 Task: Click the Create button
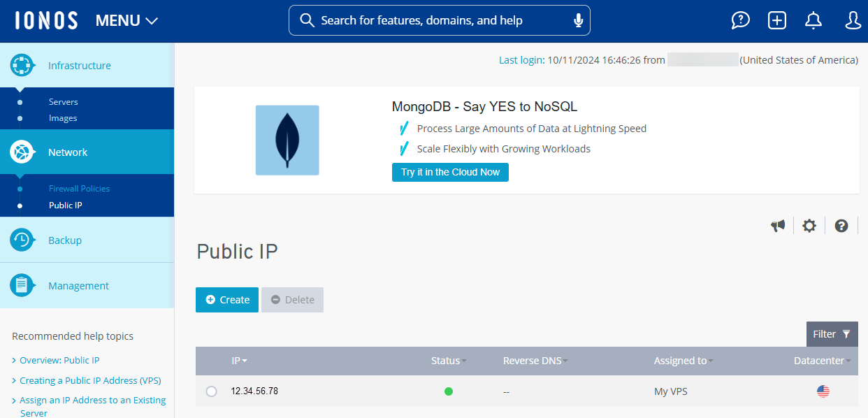coord(226,299)
